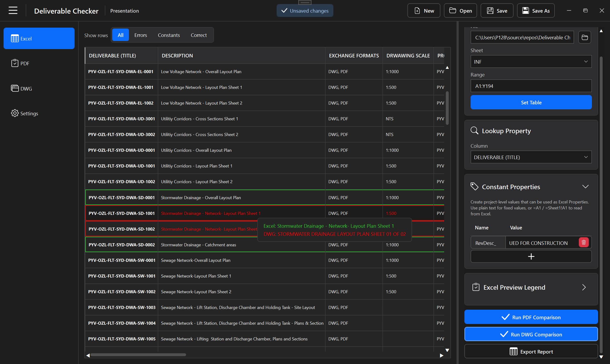Click the Save button
This screenshot has width=610, height=364.
coord(497,10)
